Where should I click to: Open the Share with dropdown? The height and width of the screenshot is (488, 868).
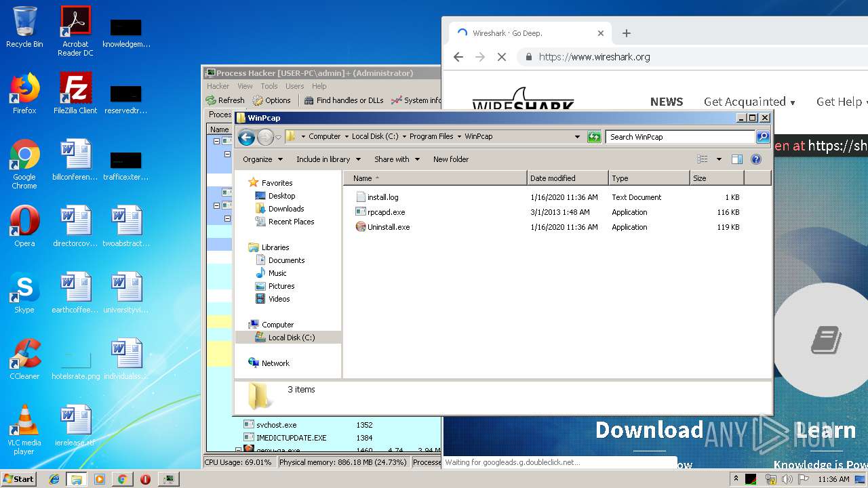coord(397,159)
